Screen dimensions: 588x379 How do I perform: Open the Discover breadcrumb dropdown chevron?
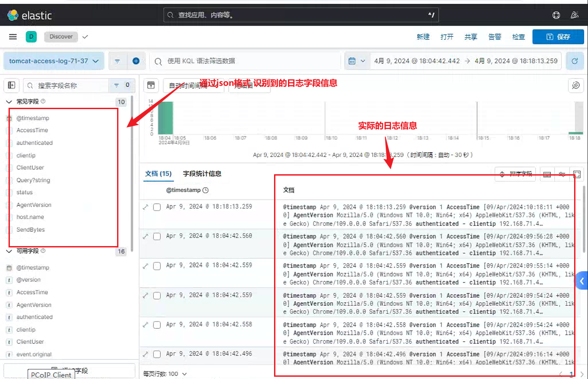[85, 37]
